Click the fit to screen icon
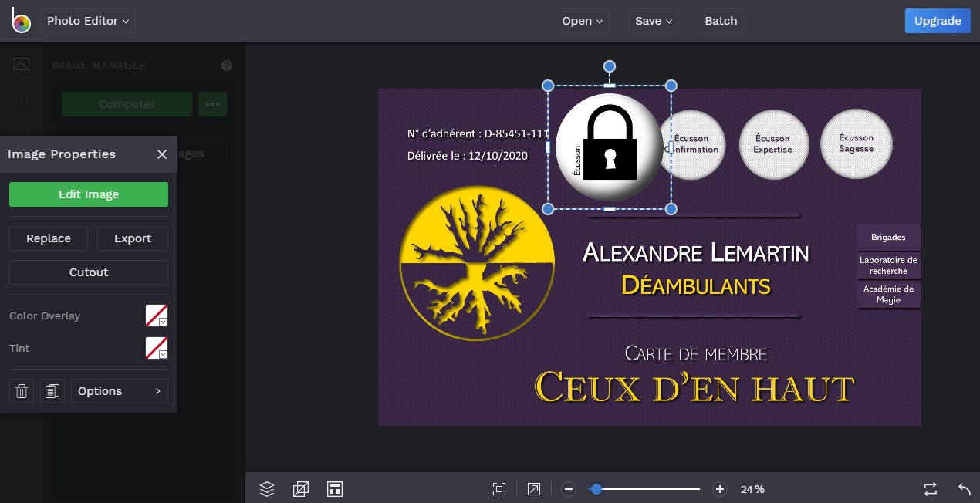 pos(499,489)
